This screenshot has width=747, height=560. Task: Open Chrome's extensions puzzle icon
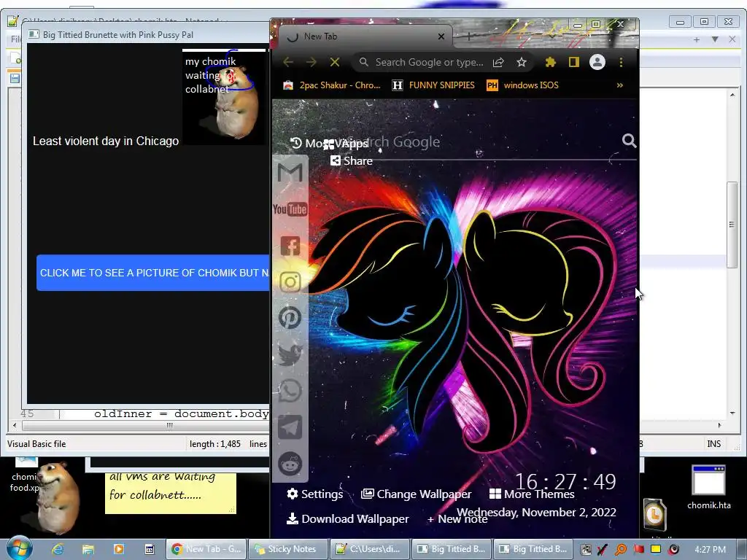[x=550, y=62]
